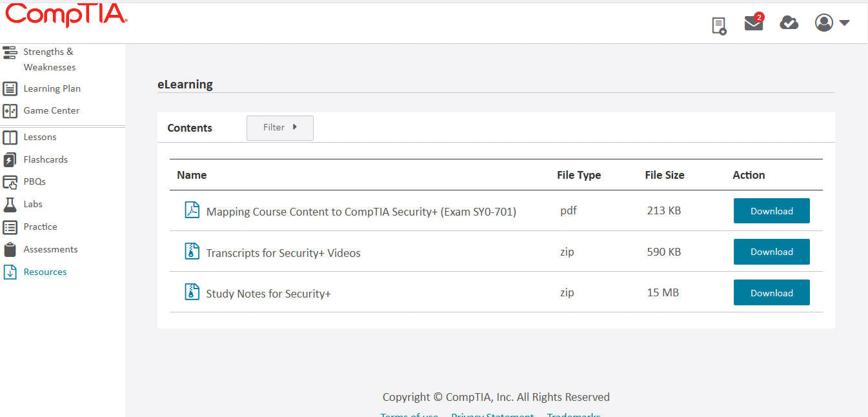Open the notes document icon in header
868x417 pixels.
[718, 23]
